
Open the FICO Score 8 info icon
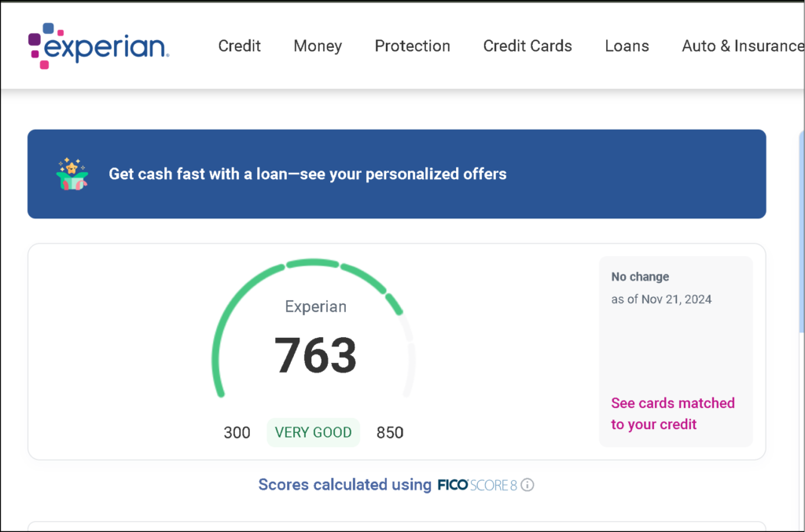pos(527,485)
